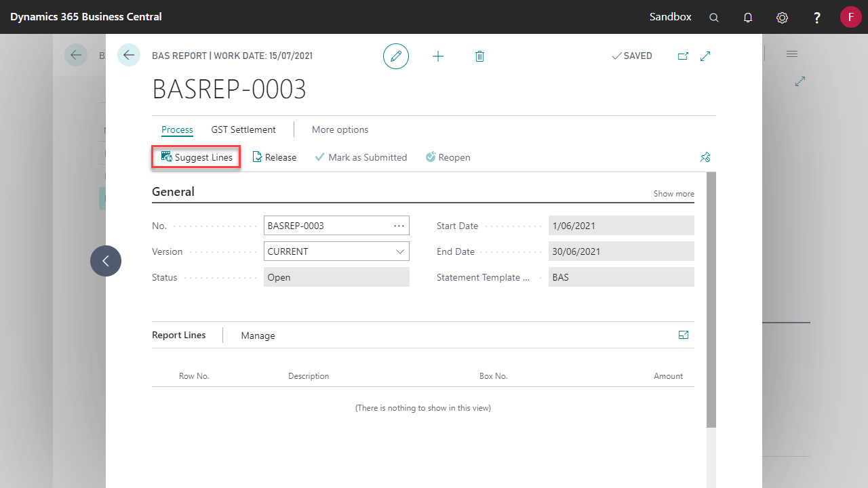
Task: Open the No. field assist-edit ellipsis
Action: [399, 226]
